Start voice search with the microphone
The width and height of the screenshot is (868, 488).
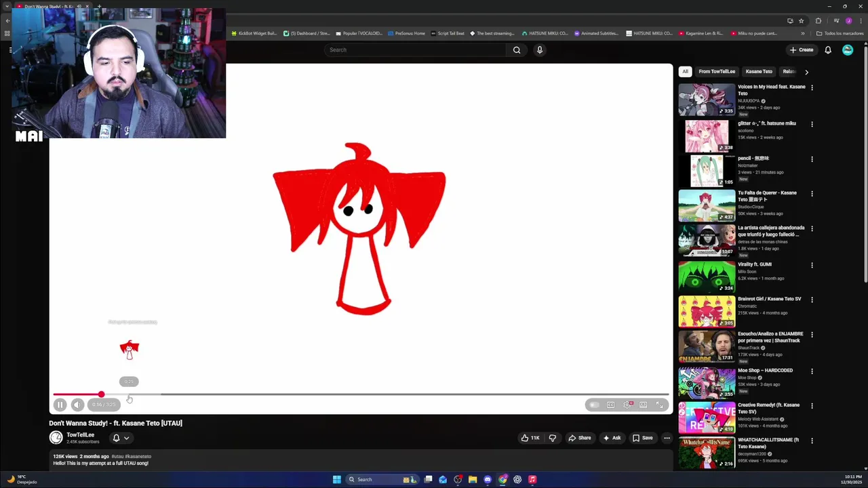click(540, 49)
